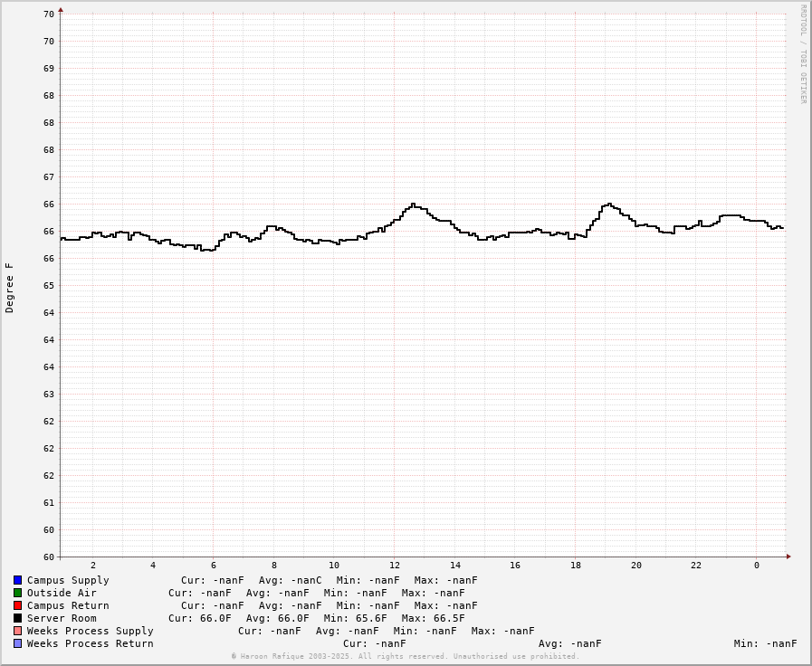The width and height of the screenshot is (812, 666).
Task: Click the Server Room Cur: 66.0F value
Action: [199, 618]
